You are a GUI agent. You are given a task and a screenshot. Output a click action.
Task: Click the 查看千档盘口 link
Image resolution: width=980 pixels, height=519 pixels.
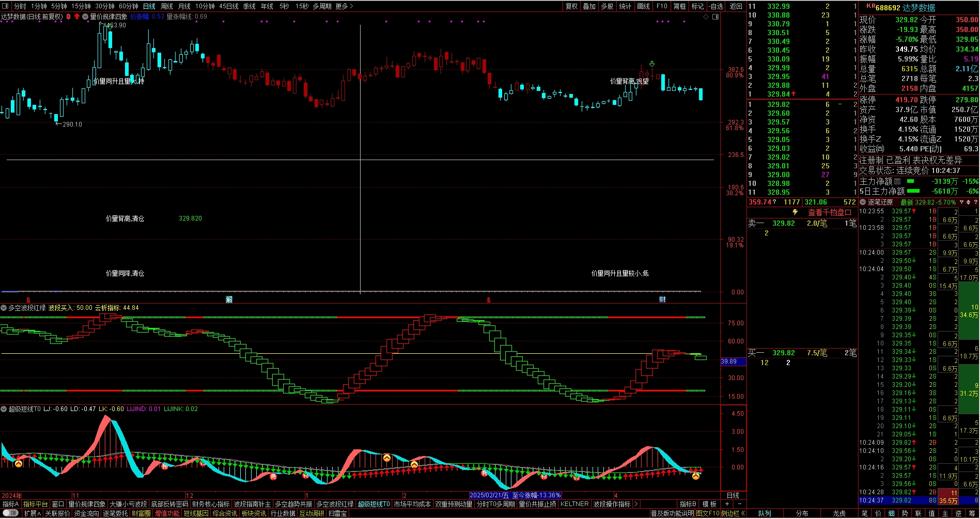(830, 212)
